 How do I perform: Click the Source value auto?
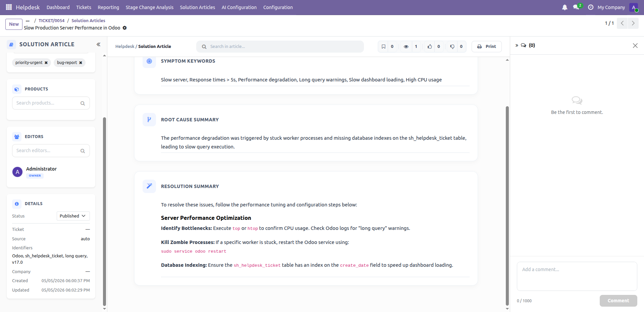point(85,239)
